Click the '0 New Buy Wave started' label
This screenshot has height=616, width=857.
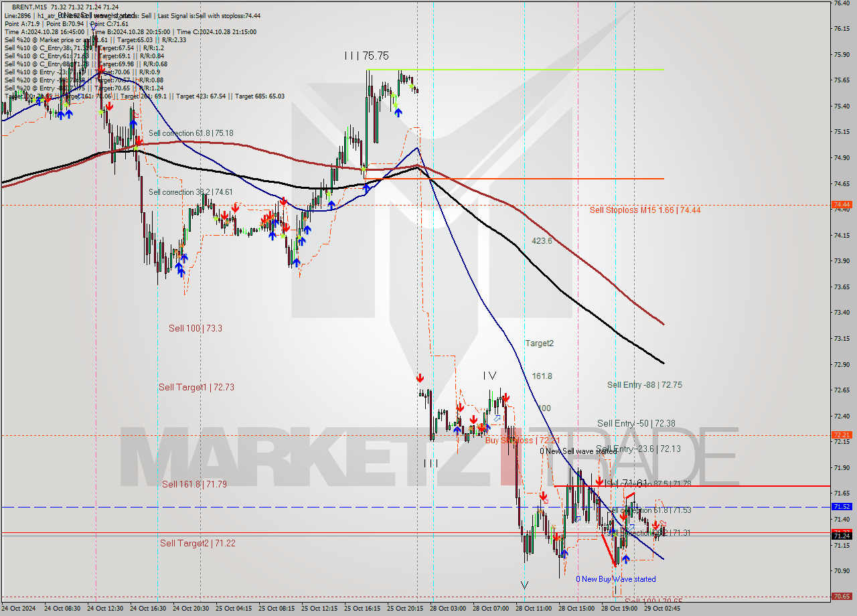pos(616,579)
